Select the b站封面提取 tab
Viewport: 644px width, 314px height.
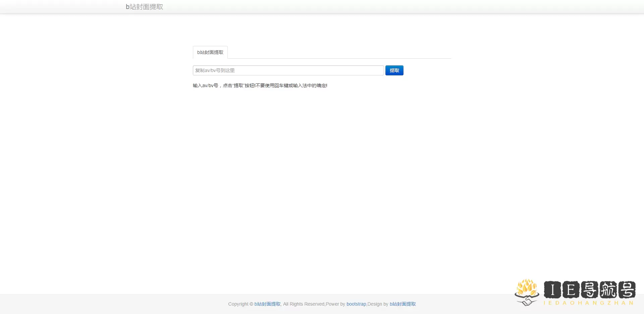[210, 52]
